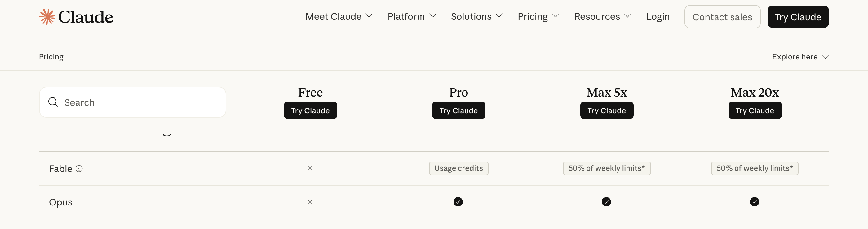This screenshot has width=868, height=229.
Task: Click the Opus checkmark under Max 5x
Action: click(606, 202)
